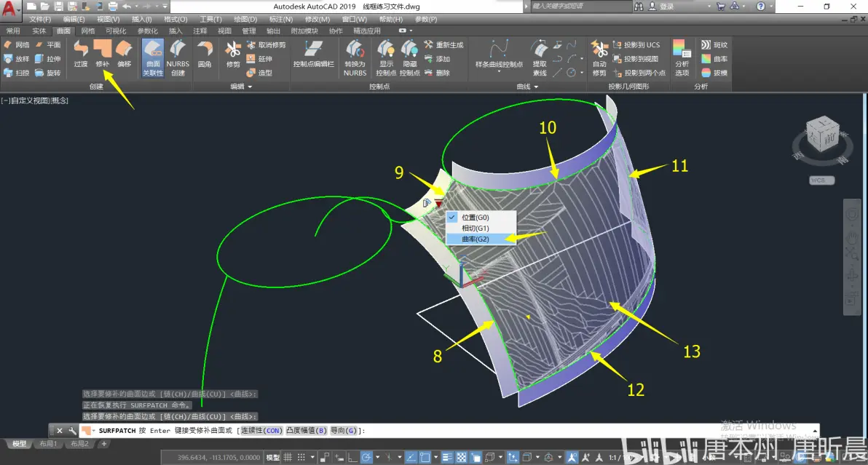Toggle grid display in status bar
This screenshot has height=465, width=868.
click(x=288, y=457)
